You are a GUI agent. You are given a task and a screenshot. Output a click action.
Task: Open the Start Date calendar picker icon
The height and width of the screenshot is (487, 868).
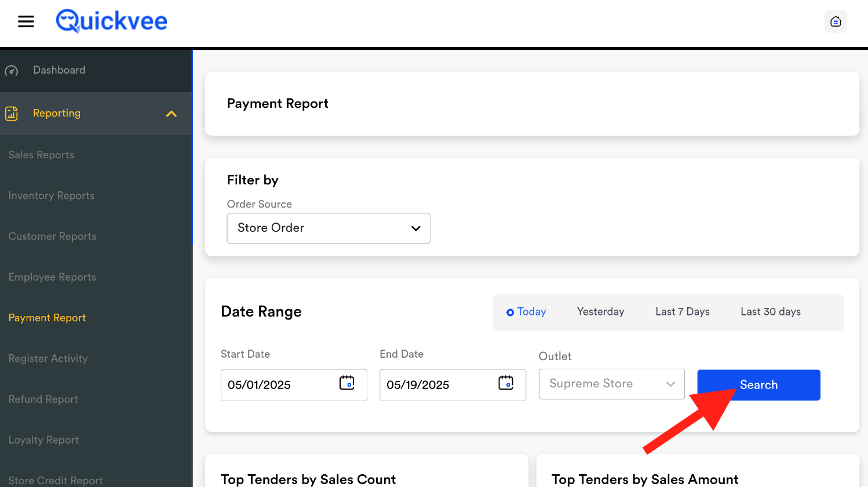pyautogui.click(x=347, y=383)
